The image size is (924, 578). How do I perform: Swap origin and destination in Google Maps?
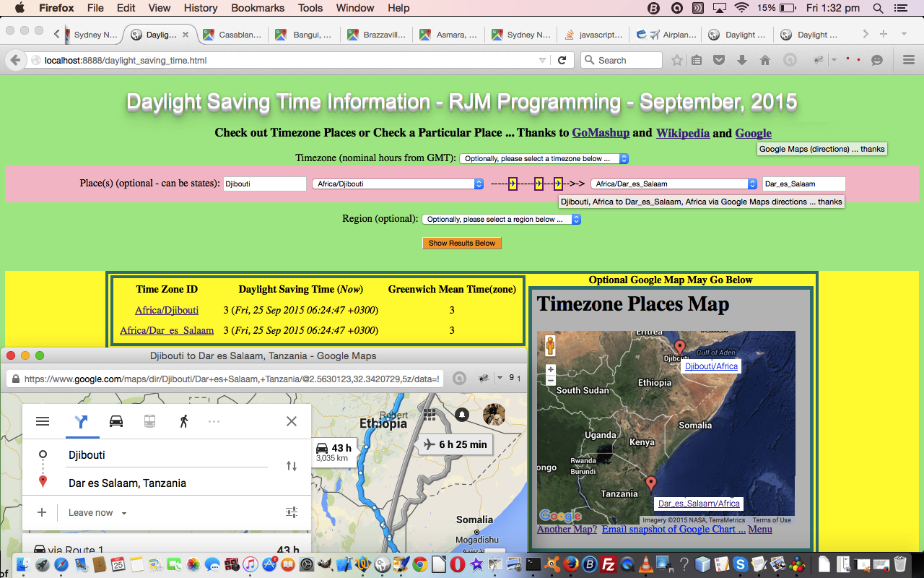(x=292, y=466)
